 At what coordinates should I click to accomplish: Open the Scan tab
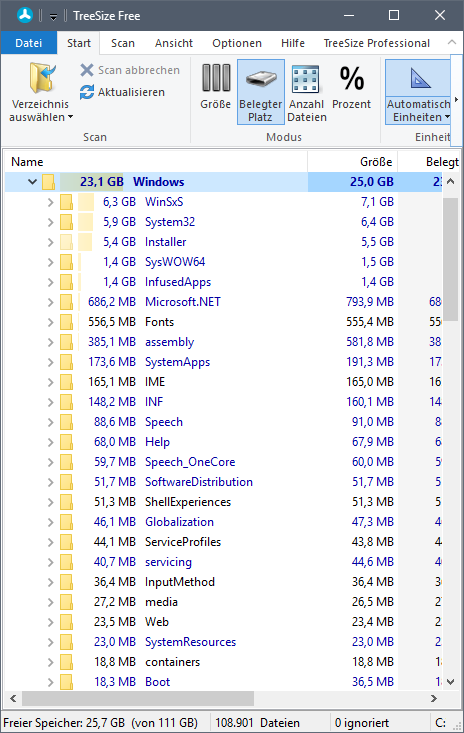[x=123, y=43]
